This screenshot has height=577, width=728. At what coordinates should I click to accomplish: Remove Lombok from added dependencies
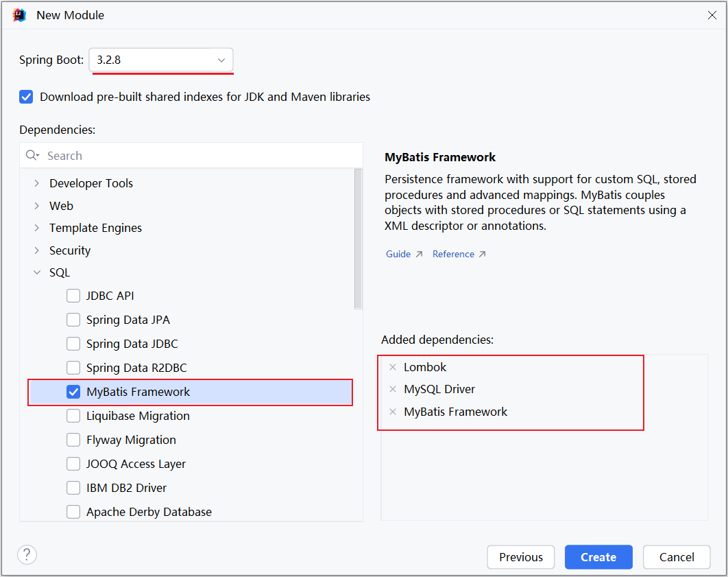pos(392,366)
